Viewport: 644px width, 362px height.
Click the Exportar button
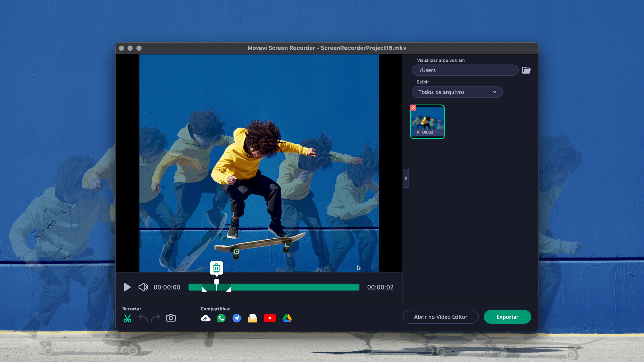tap(507, 317)
